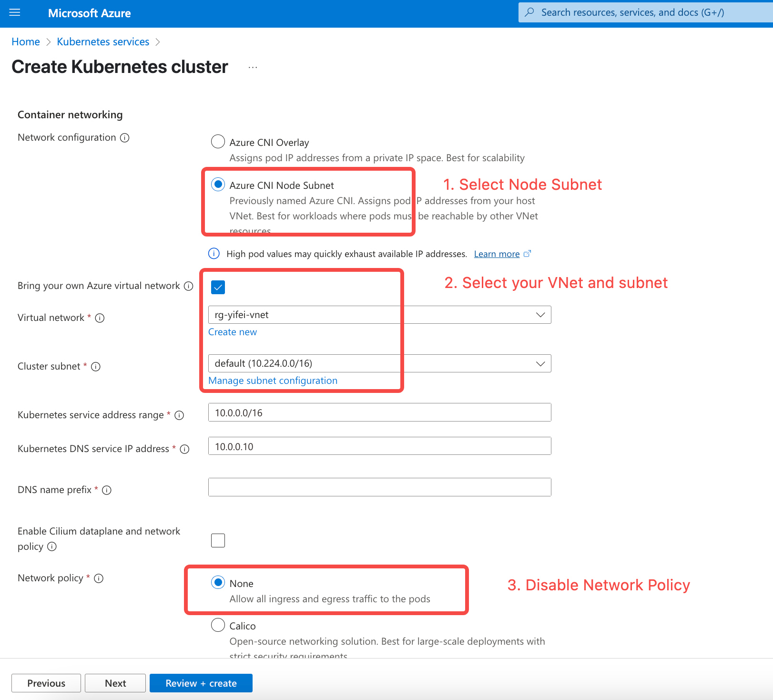Image resolution: width=773 pixels, height=700 pixels.
Task: Click the Container networking heading
Action: (70, 114)
